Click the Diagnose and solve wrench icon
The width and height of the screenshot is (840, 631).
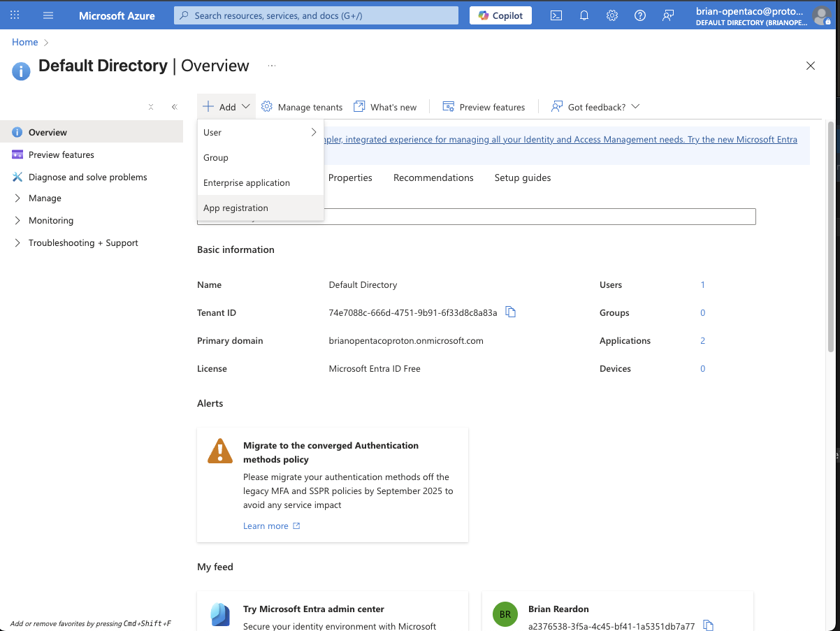pyautogui.click(x=17, y=177)
